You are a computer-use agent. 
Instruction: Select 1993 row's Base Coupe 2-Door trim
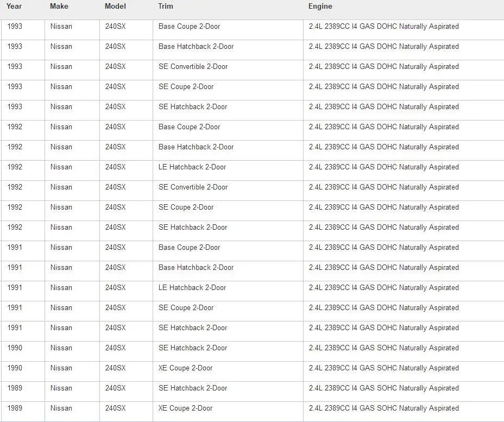coord(190,27)
